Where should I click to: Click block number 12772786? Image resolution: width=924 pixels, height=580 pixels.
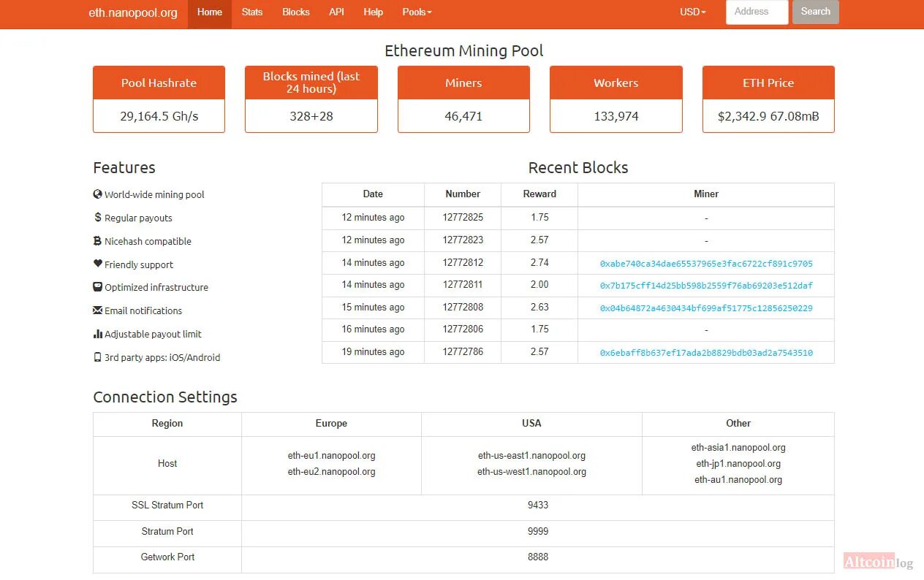click(463, 351)
